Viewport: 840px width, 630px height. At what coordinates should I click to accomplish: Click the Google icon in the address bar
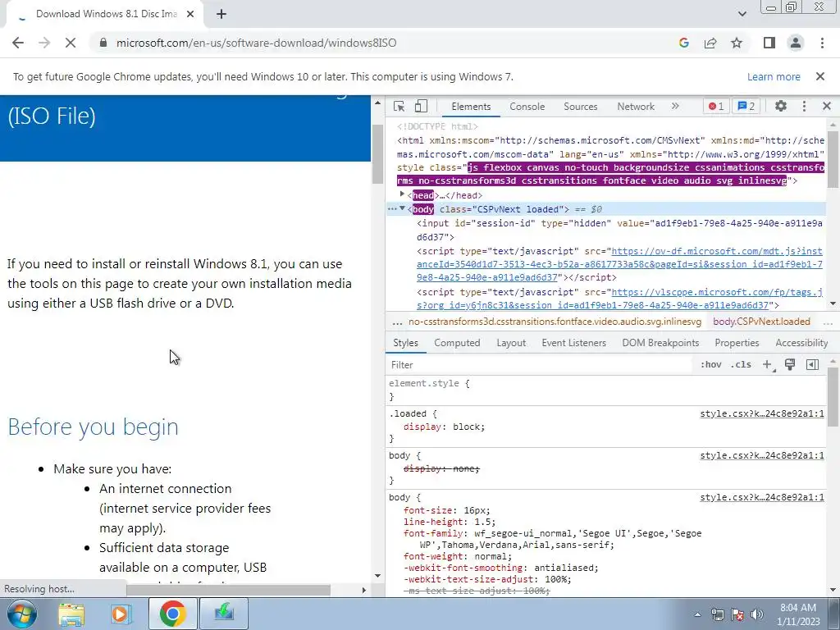tap(683, 43)
